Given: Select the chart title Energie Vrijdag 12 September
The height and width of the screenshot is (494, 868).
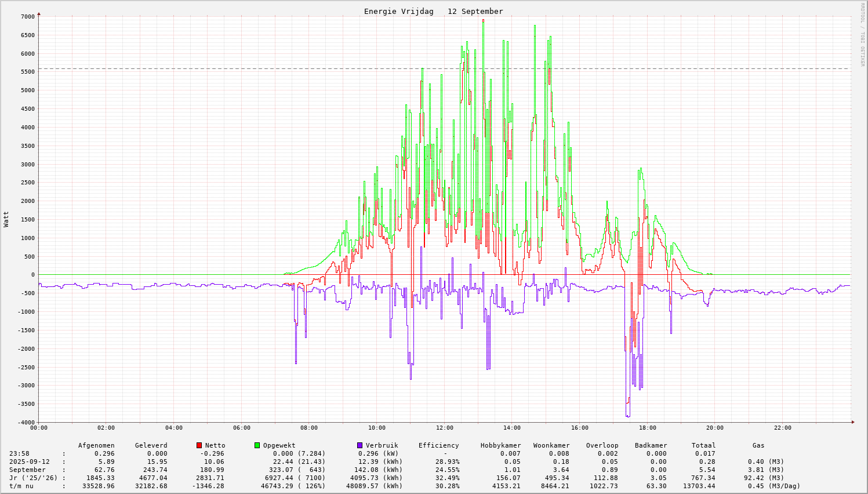Looking at the screenshot, I should 433,12.
